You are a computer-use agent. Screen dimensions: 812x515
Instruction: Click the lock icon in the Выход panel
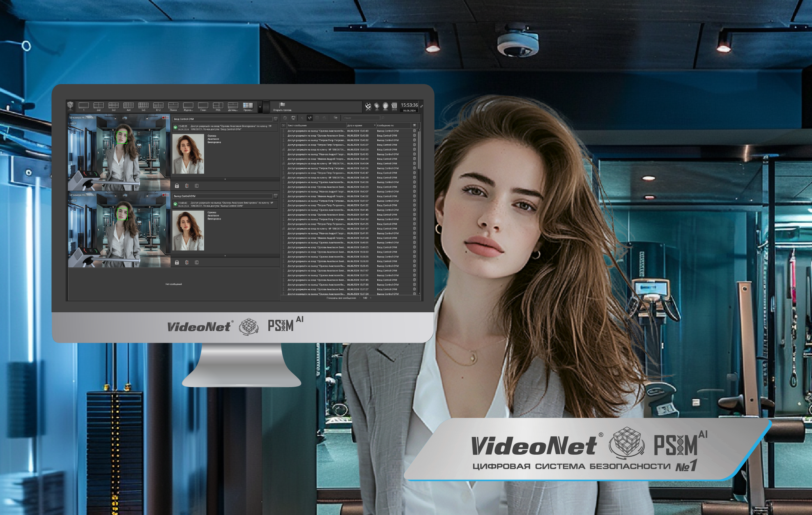pyautogui.click(x=177, y=262)
